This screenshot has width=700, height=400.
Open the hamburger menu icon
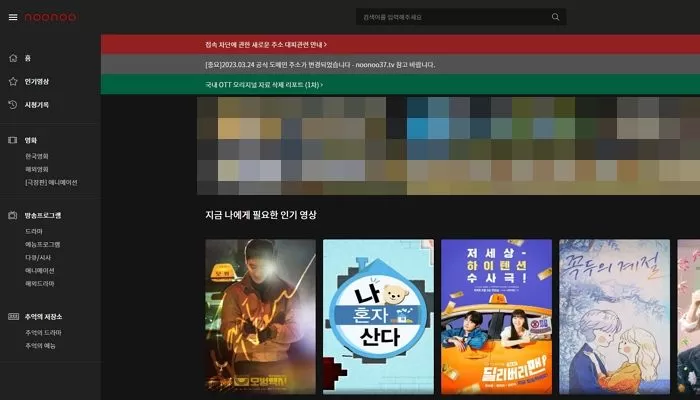(x=13, y=17)
